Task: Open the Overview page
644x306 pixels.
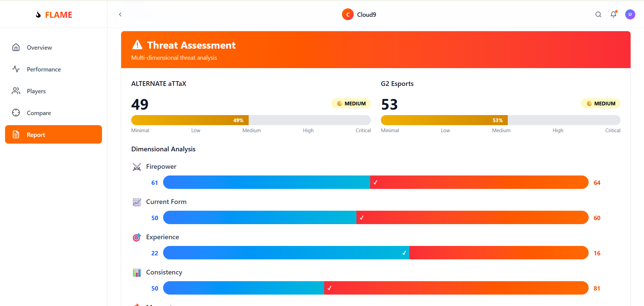Action: point(53,47)
